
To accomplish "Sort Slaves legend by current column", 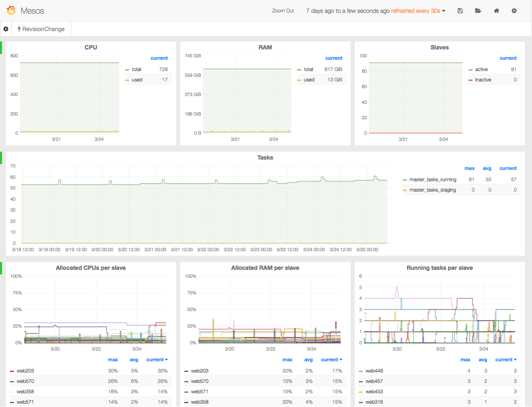I will [508, 58].
